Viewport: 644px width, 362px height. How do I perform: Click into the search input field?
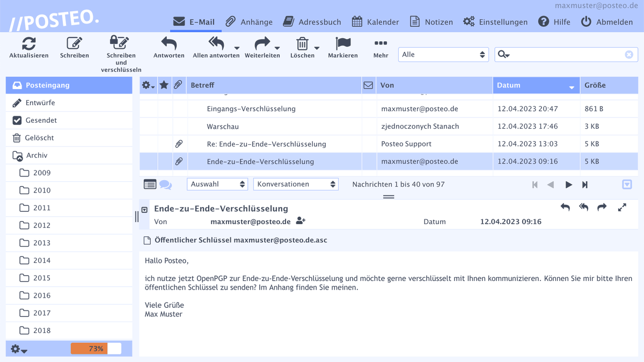(x=568, y=55)
